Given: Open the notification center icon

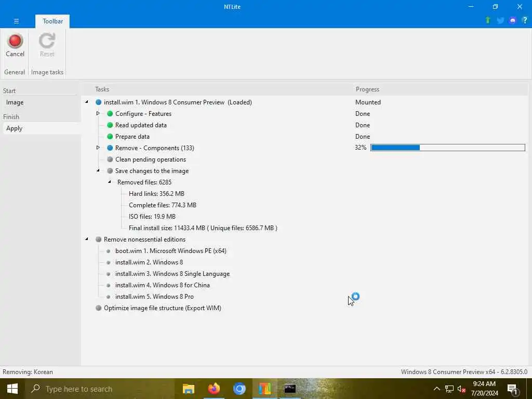Looking at the screenshot, I should point(513,390).
